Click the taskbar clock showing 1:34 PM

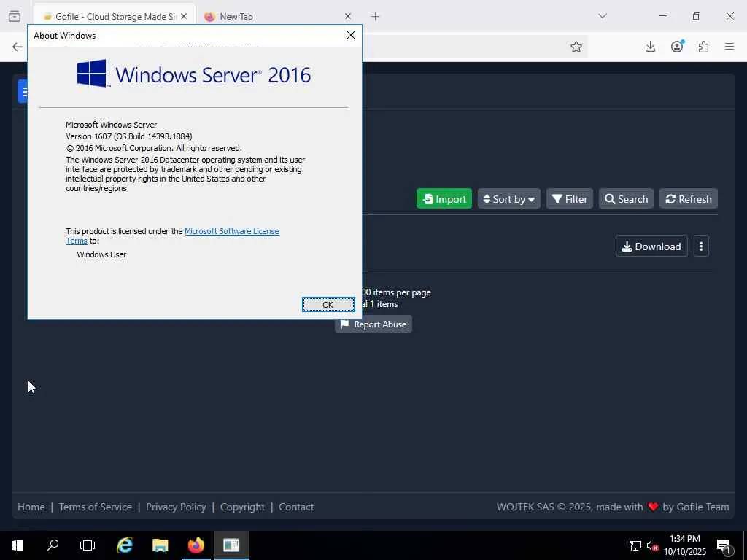[685, 545]
